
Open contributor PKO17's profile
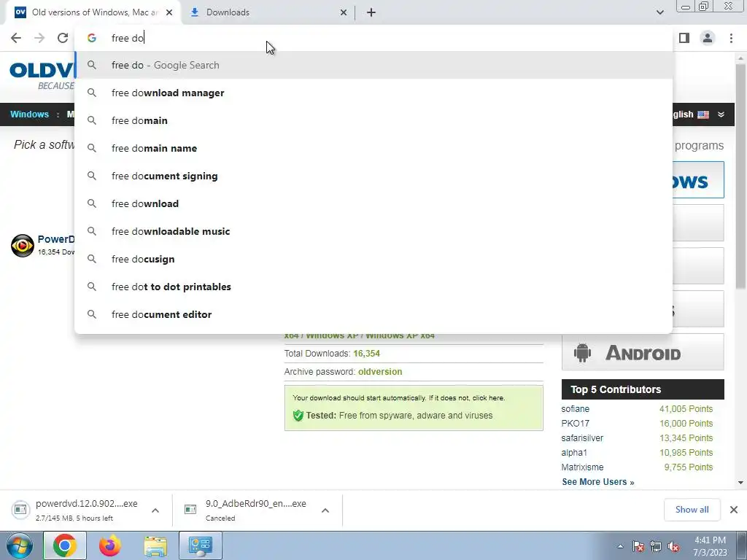575,424
